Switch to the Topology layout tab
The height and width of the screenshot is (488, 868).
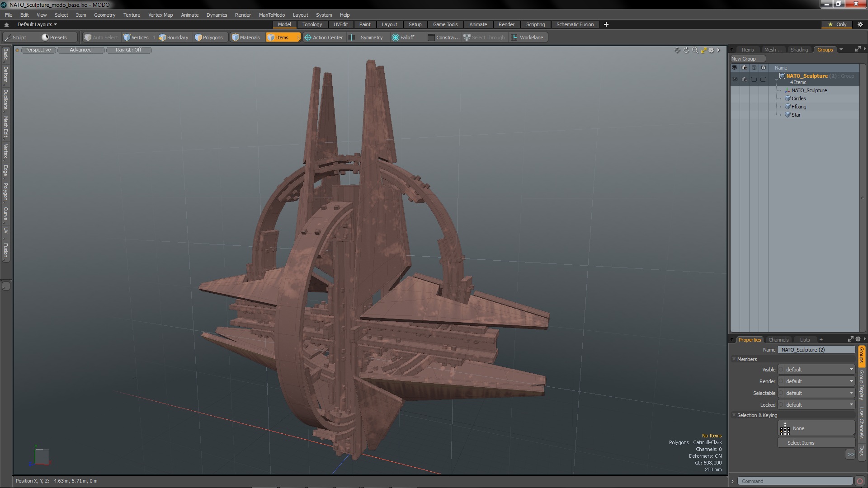point(312,24)
